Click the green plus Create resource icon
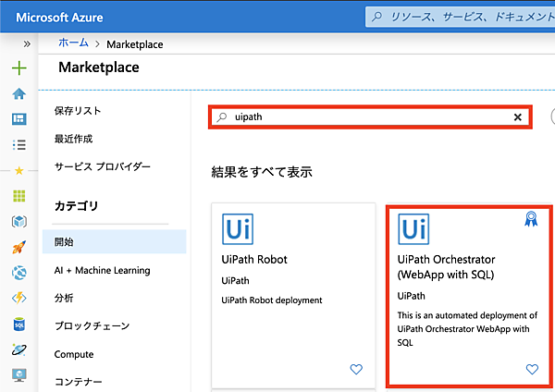555x392 pixels. pyautogui.click(x=18, y=68)
